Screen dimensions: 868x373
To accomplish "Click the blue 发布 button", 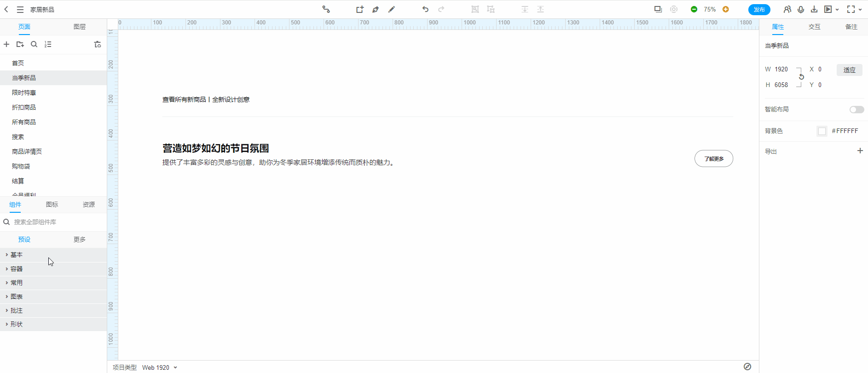I will (x=759, y=9).
